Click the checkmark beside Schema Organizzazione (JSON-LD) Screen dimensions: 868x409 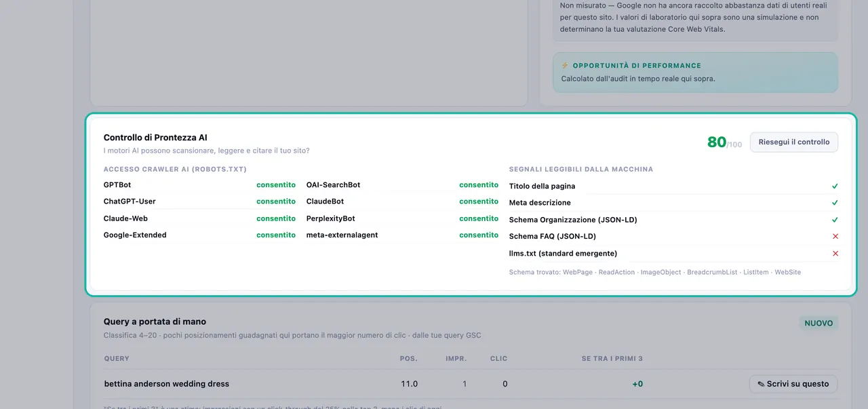835,220
